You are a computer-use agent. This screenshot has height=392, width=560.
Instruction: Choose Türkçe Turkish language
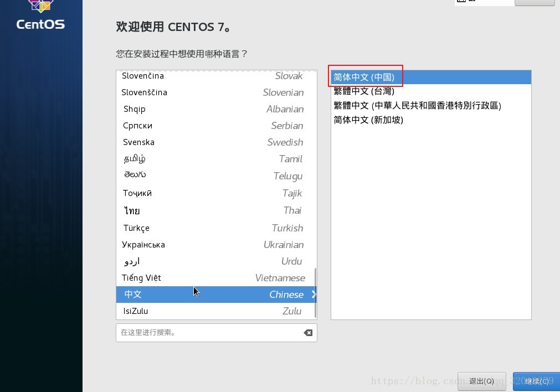[x=217, y=228]
